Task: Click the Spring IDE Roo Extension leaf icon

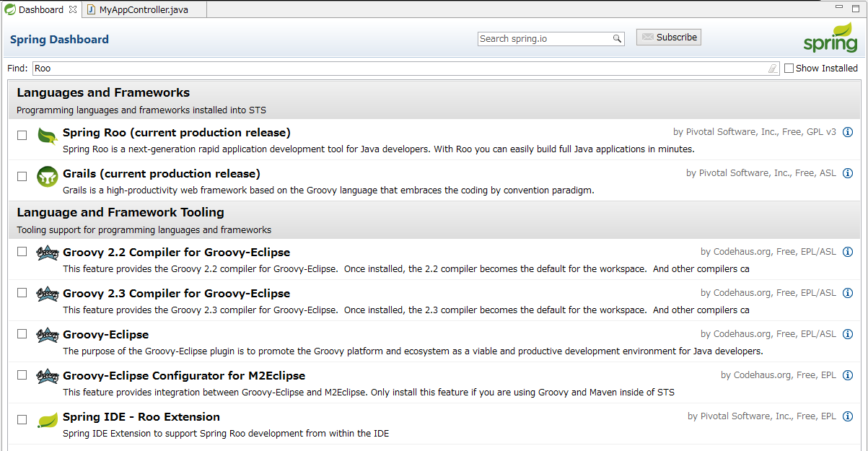Action: [48, 419]
